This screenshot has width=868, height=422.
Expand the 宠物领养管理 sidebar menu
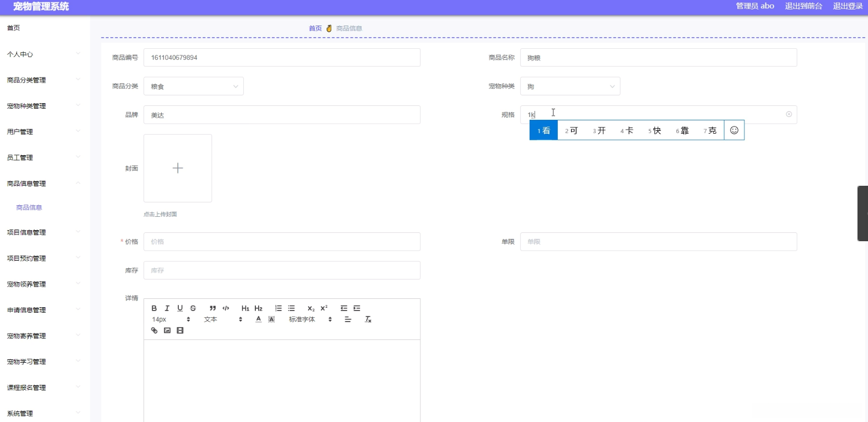click(45, 284)
